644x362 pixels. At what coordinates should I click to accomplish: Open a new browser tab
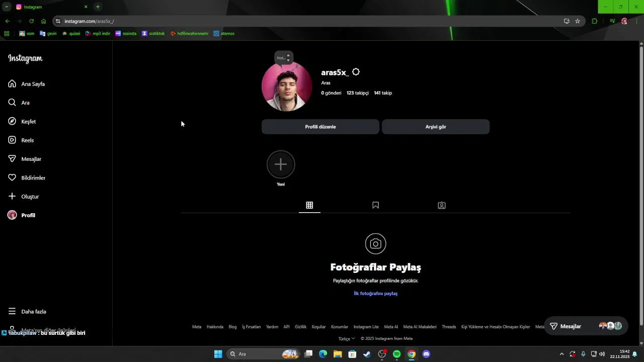coord(98,7)
